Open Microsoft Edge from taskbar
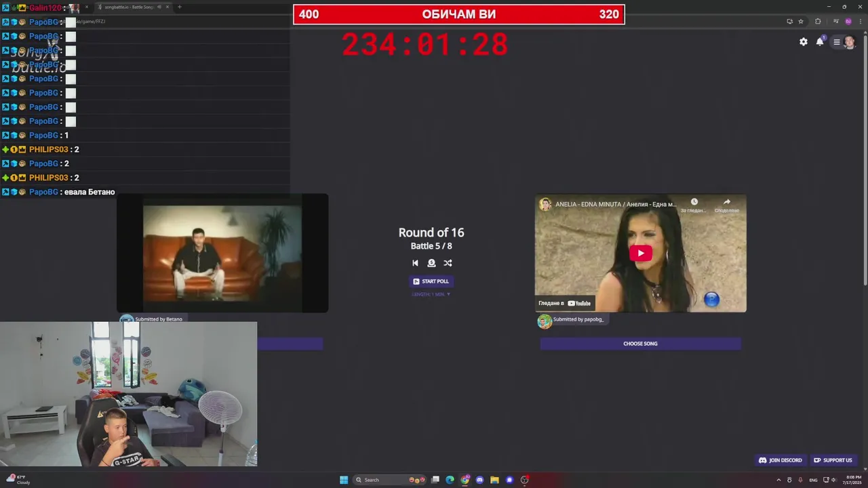This screenshot has width=868, height=488. pos(450,480)
